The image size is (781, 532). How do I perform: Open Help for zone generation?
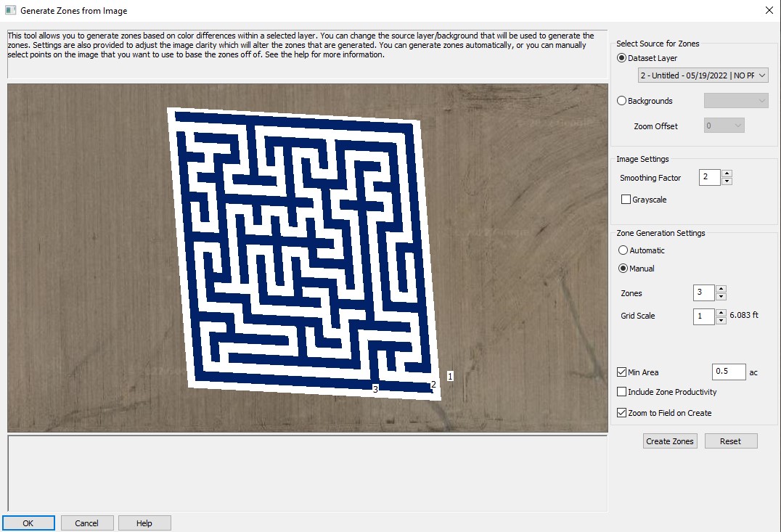coord(144,523)
